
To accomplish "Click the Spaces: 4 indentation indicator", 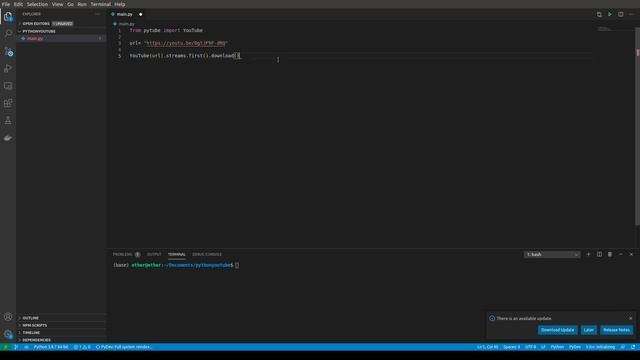I will (511, 347).
